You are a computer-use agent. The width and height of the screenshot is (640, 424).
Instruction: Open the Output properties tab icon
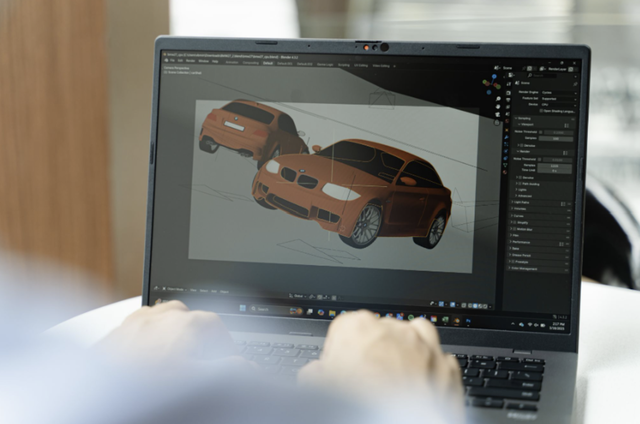(x=509, y=100)
